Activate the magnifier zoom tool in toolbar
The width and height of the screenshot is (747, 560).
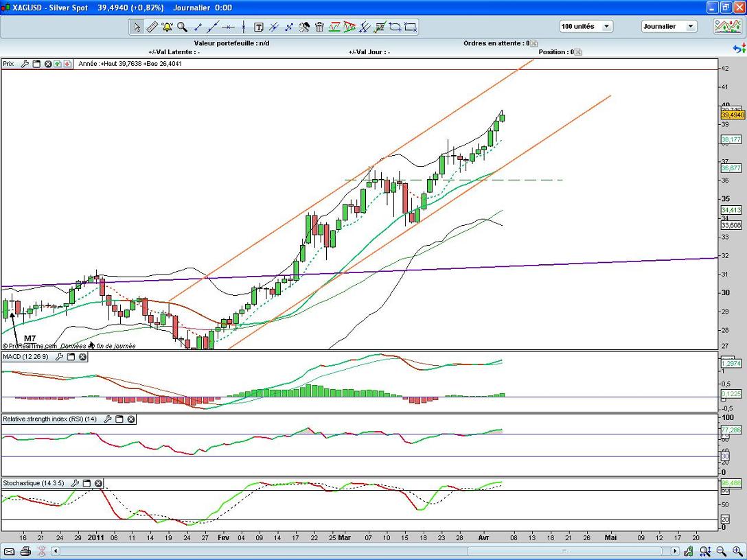pos(182,27)
